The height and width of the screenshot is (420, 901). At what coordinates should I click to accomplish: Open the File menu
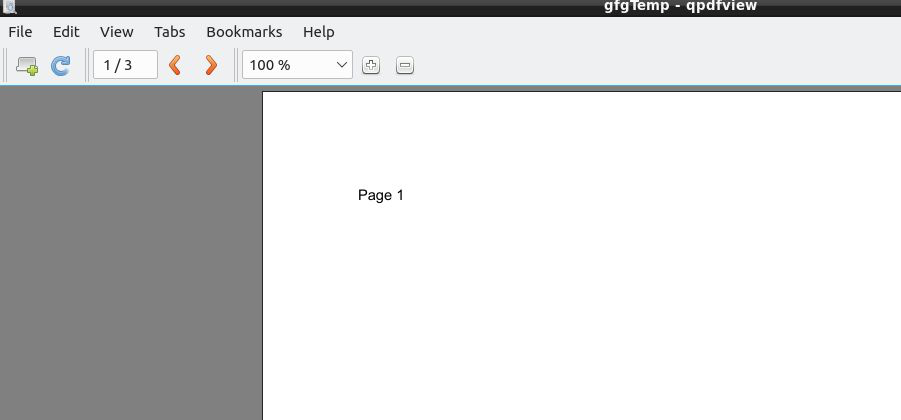click(20, 32)
